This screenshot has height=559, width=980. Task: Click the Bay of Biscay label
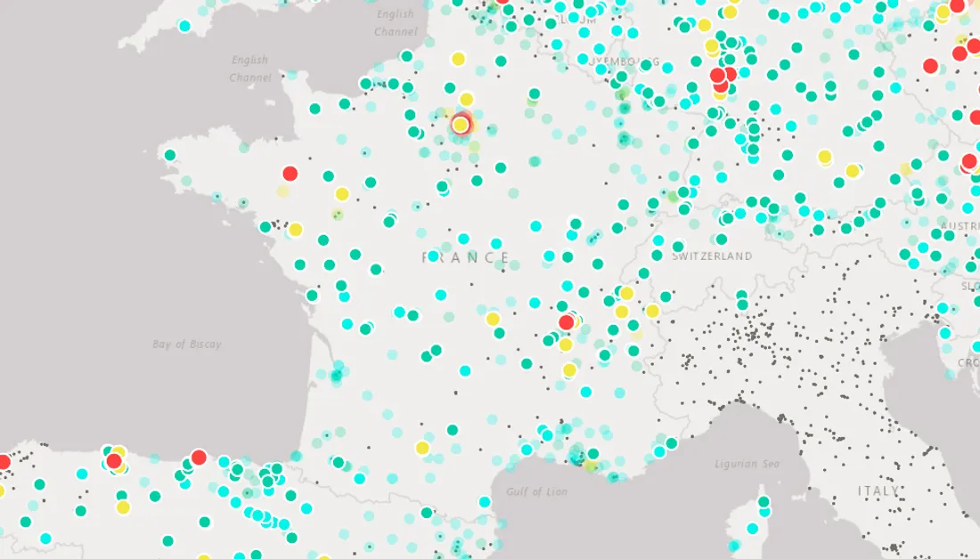click(x=187, y=344)
